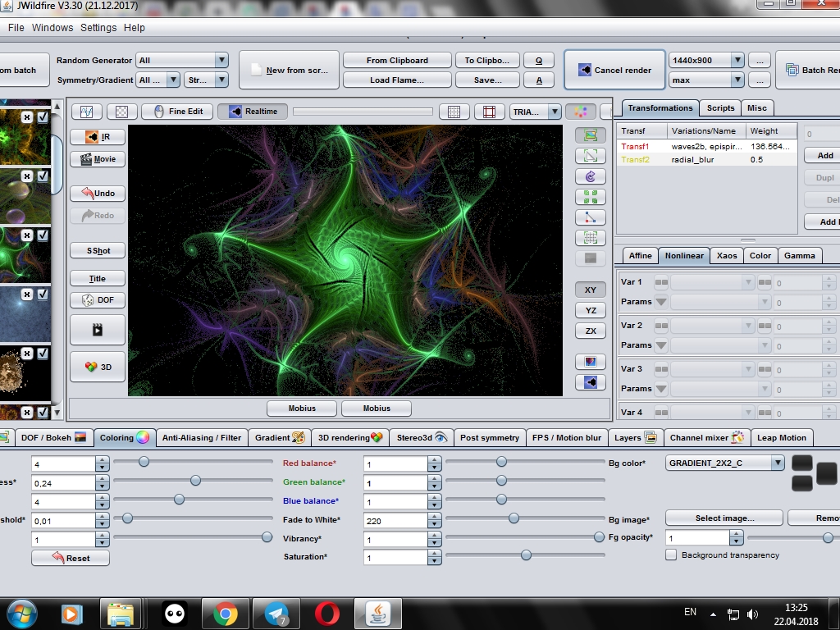Remove the bubbles thumbnail with its X
This screenshot has width=840, height=630.
[27, 176]
